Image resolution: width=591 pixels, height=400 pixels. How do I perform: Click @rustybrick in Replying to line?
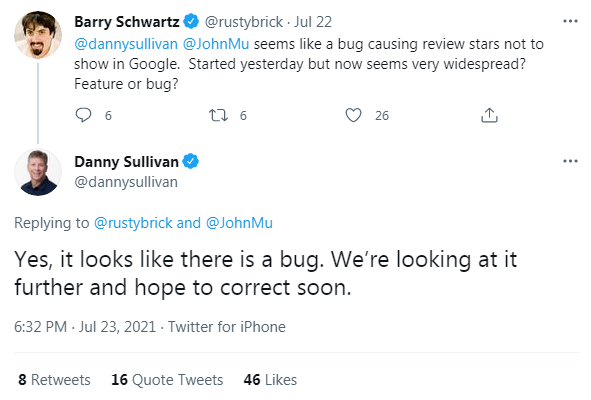point(133,223)
